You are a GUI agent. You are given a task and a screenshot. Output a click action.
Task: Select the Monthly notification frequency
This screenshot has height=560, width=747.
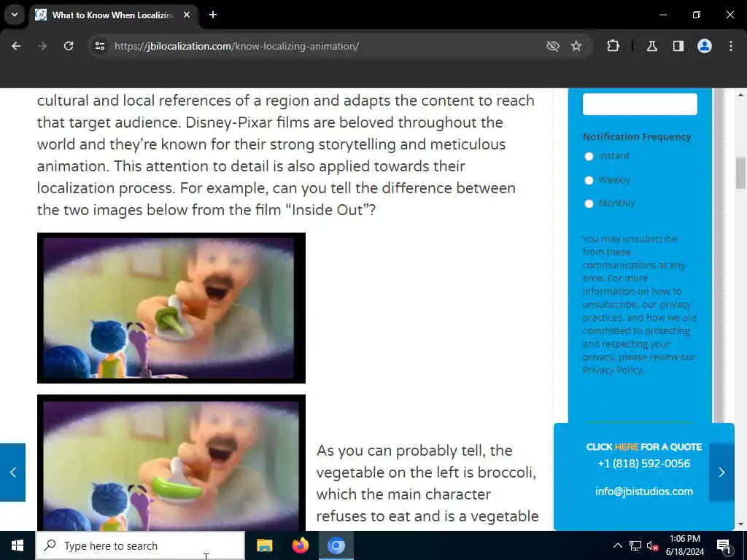pyautogui.click(x=589, y=204)
